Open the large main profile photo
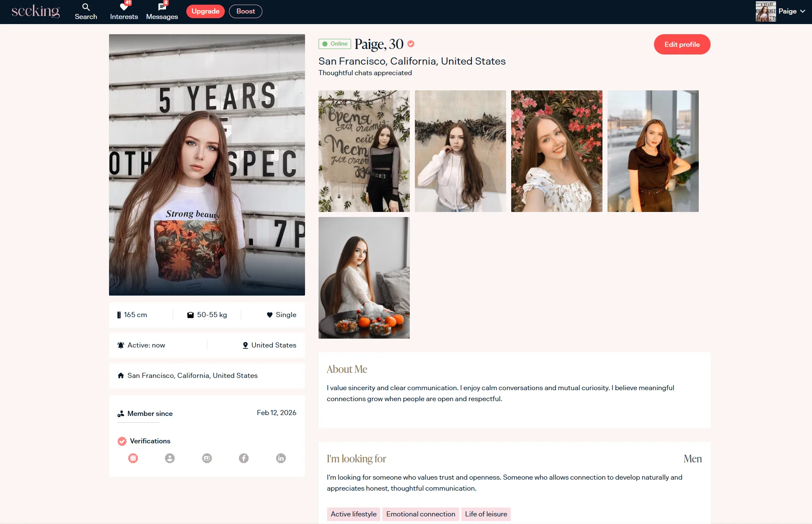This screenshot has height=524, width=812. pos(207,165)
